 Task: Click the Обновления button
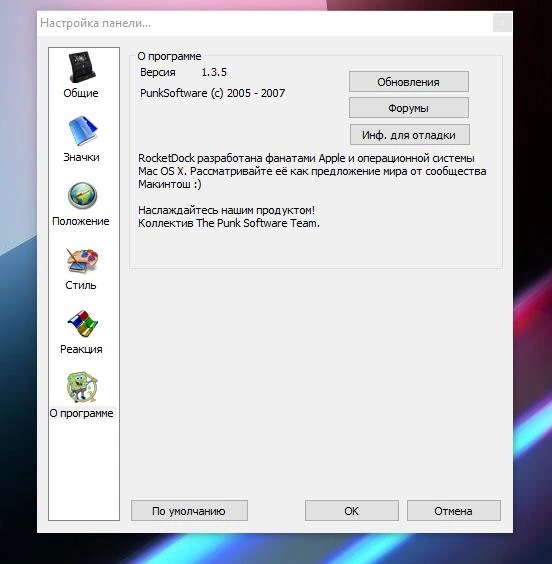pos(409,82)
